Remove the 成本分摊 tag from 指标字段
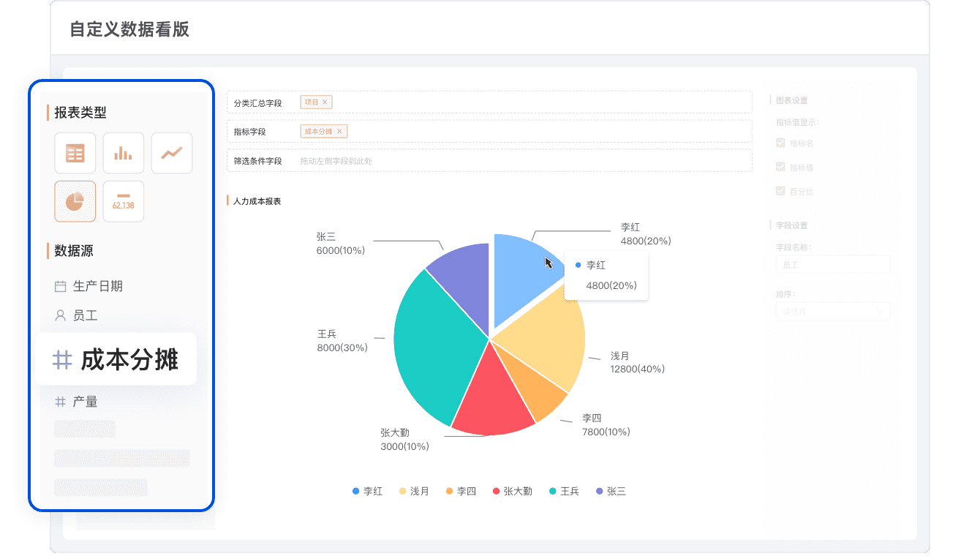The height and width of the screenshot is (556, 980). pyautogui.click(x=339, y=132)
